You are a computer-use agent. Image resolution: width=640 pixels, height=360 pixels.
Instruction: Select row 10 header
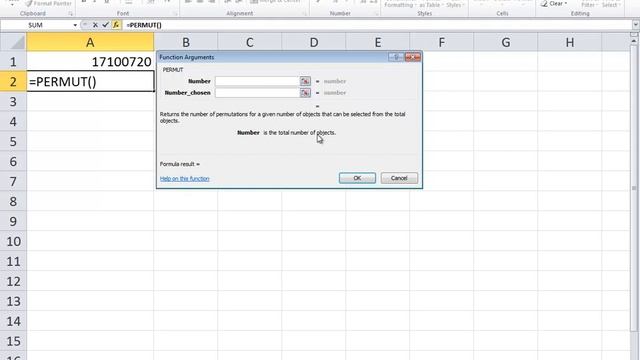(13, 241)
